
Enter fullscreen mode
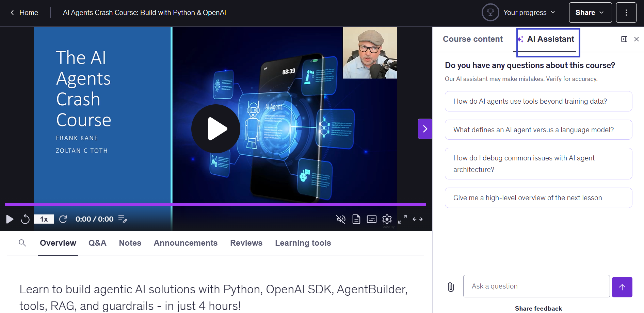pos(402,219)
